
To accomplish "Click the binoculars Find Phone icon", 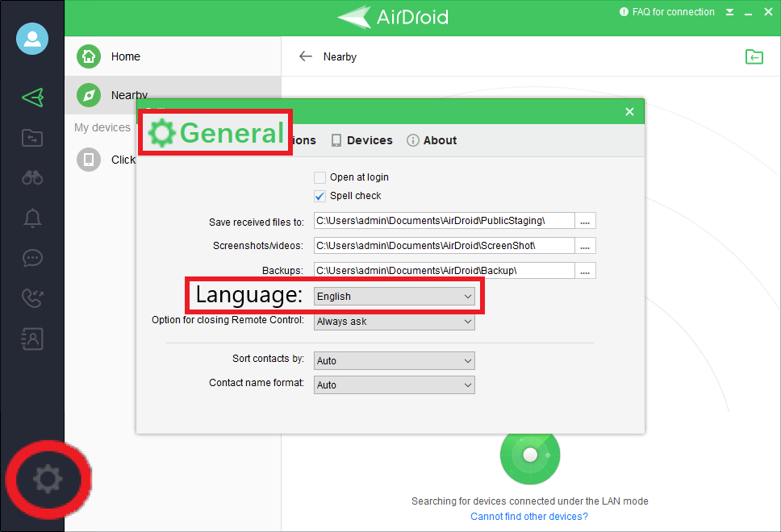I will click(32, 177).
